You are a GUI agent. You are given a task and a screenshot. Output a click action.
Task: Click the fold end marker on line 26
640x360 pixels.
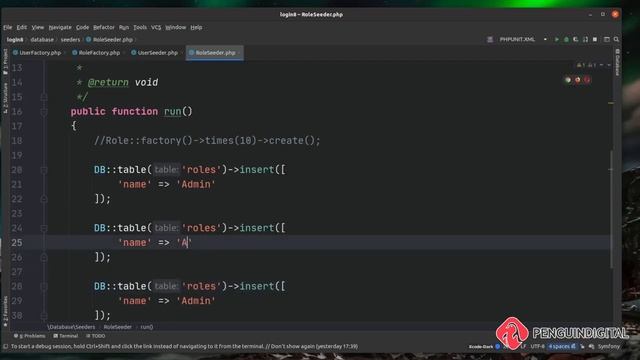[44, 258]
